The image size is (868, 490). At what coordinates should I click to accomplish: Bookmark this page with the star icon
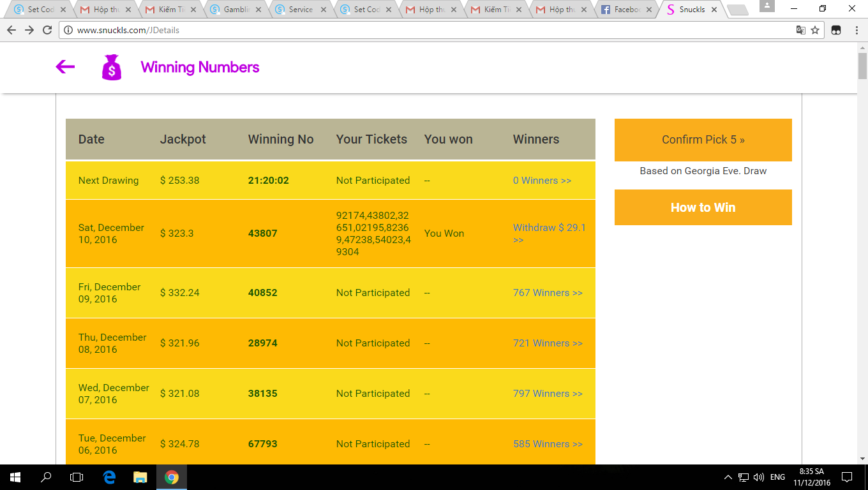[815, 30]
